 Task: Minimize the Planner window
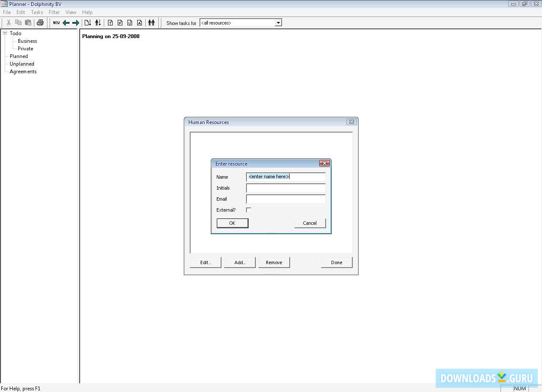514,4
